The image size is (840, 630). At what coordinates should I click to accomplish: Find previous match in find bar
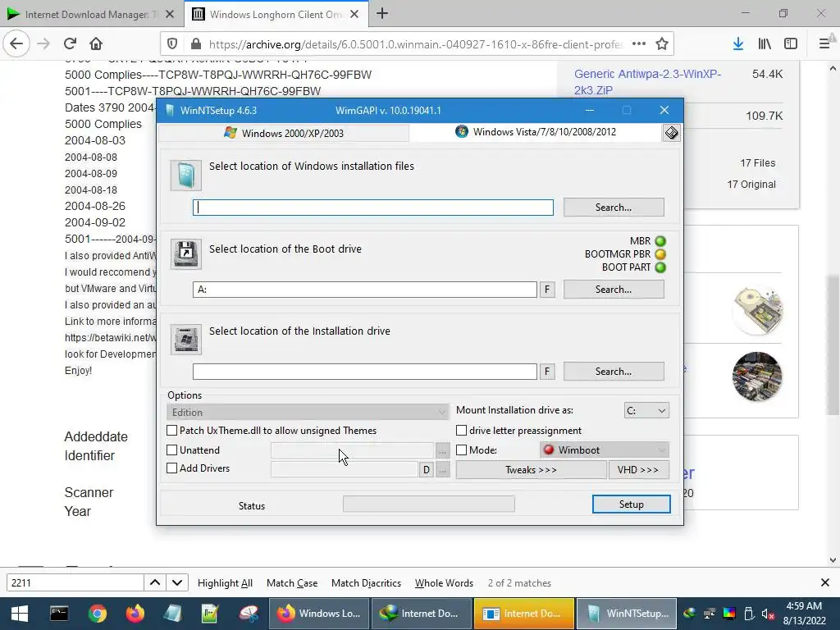point(155,583)
